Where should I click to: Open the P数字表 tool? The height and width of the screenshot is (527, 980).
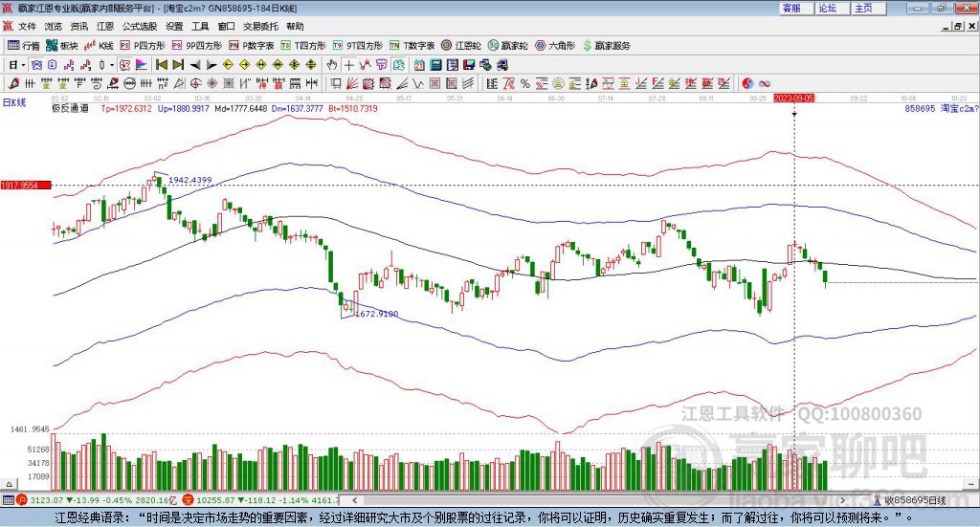tap(252, 46)
